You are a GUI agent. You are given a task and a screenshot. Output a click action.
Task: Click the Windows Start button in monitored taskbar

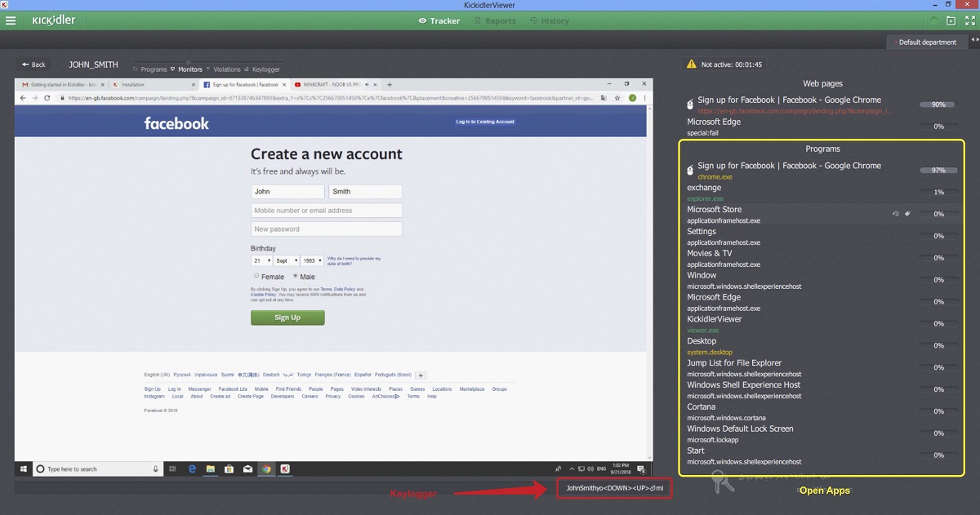pos(23,469)
